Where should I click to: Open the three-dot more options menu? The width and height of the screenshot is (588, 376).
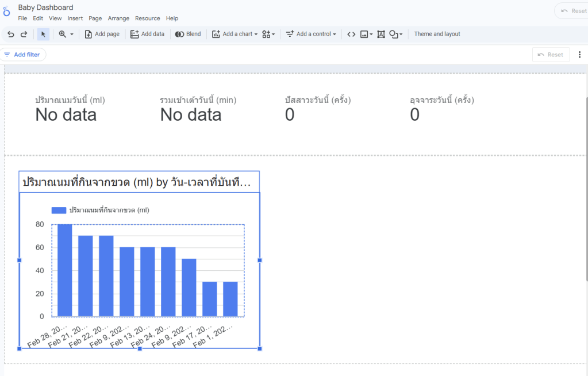click(x=579, y=55)
